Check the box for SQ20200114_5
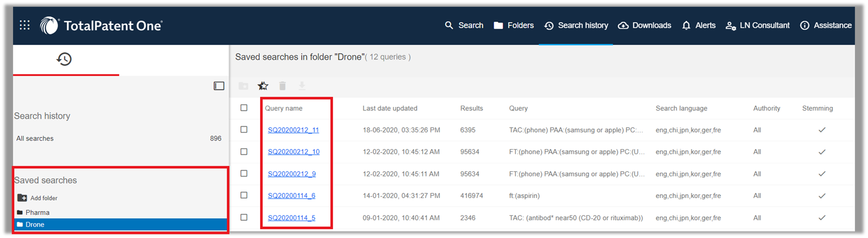868x238 pixels. [x=244, y=217]
